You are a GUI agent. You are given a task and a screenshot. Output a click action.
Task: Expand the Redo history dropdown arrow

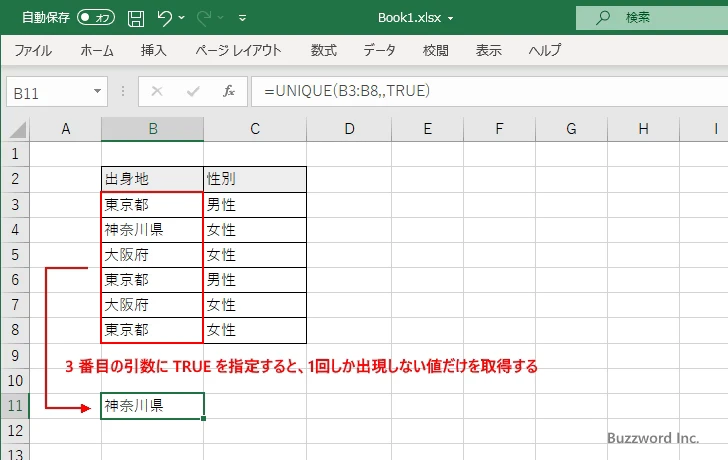tap(221, 18)
